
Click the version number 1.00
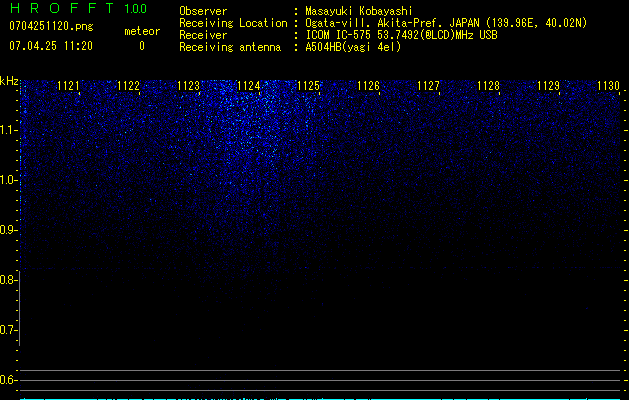pyautogui.click(x=136, y=8)
